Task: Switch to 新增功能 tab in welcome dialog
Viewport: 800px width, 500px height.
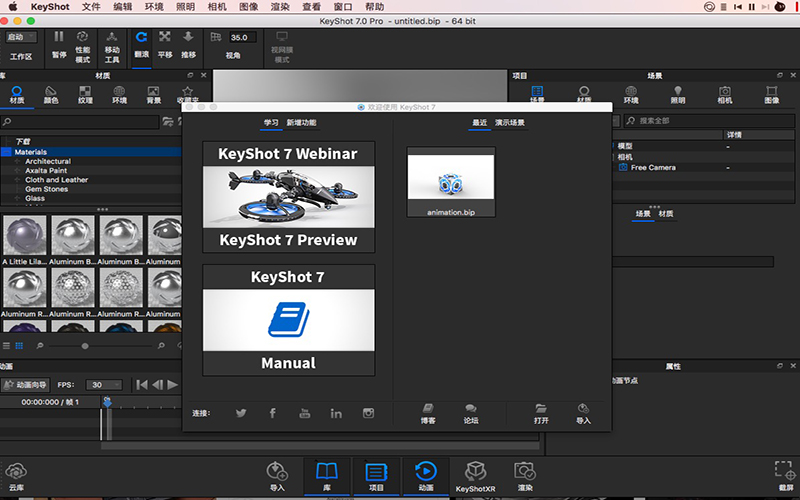Action: click(301, 123)
